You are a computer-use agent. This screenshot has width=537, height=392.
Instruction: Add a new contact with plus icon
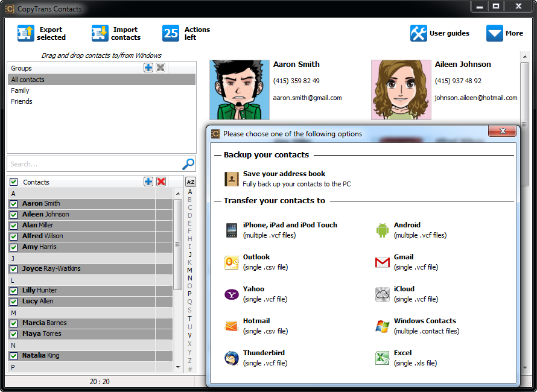[148, 182]
